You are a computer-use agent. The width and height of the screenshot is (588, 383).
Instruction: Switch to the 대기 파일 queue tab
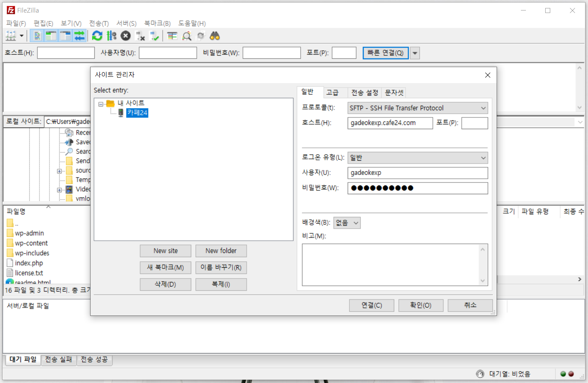click(x=23, y=360)
